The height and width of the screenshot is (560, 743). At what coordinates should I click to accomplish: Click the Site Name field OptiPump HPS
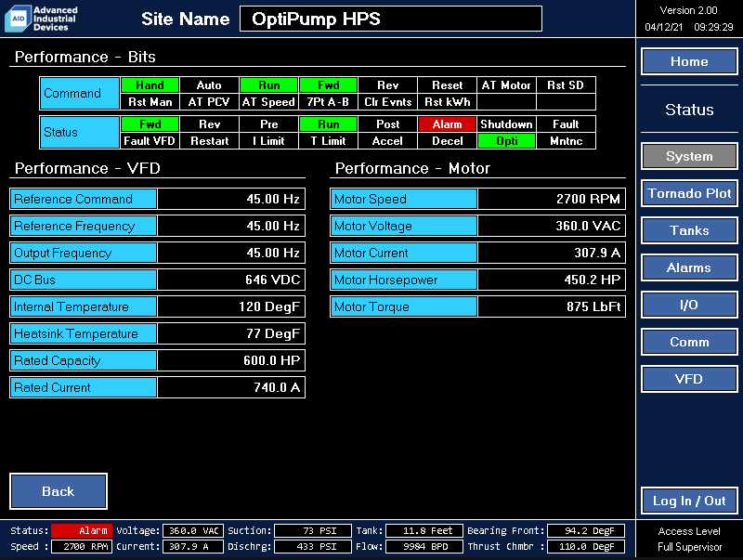[391, 19]
